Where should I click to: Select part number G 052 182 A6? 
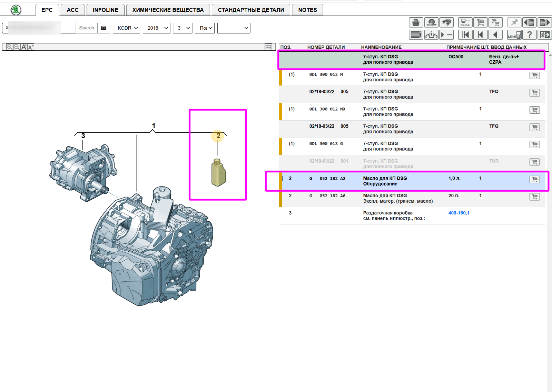click(327, 196)
